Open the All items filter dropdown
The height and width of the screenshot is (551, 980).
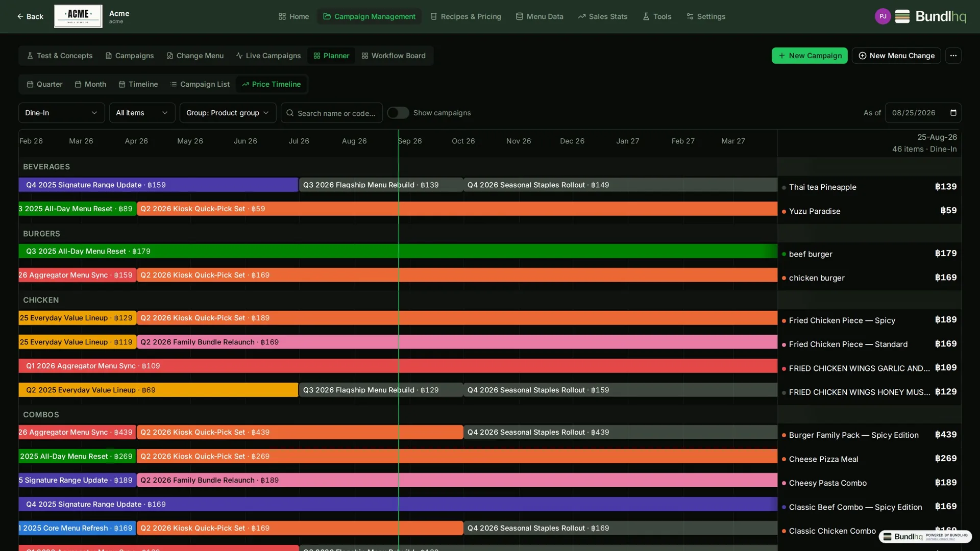142,113
